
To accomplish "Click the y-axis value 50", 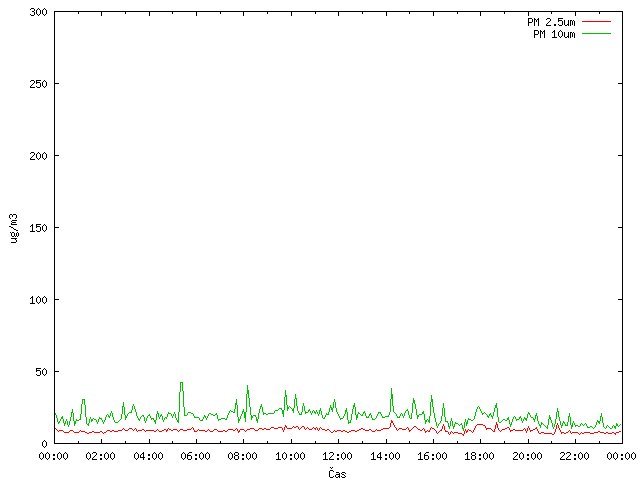I will click(41, 372).
